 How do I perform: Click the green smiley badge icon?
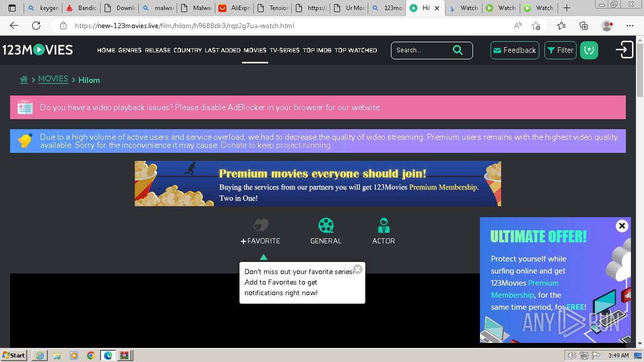point(589,50)
